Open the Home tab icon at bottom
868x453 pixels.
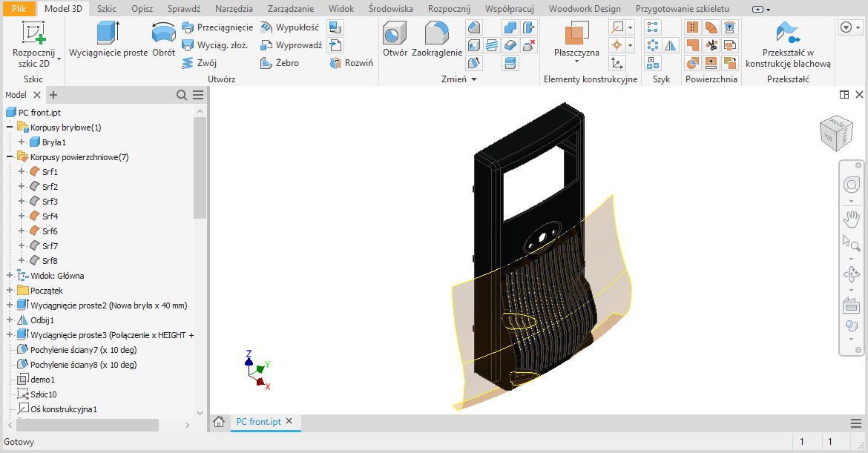[219, 422]
